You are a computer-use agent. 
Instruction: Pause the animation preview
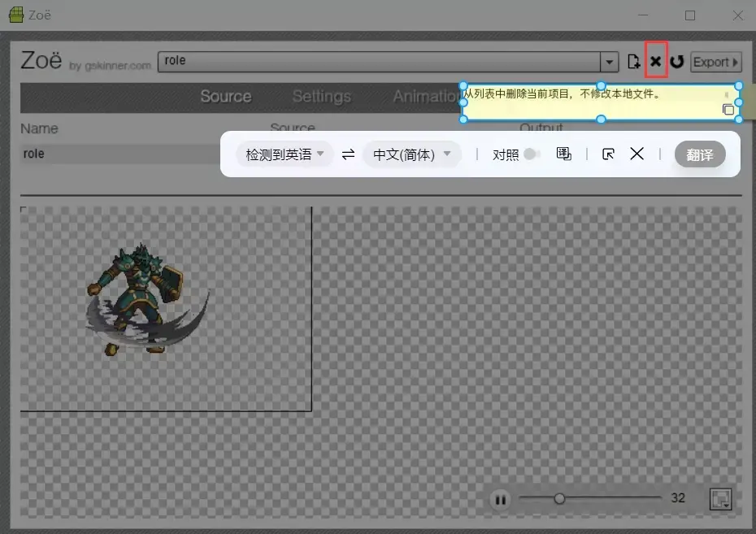point(501,500)
